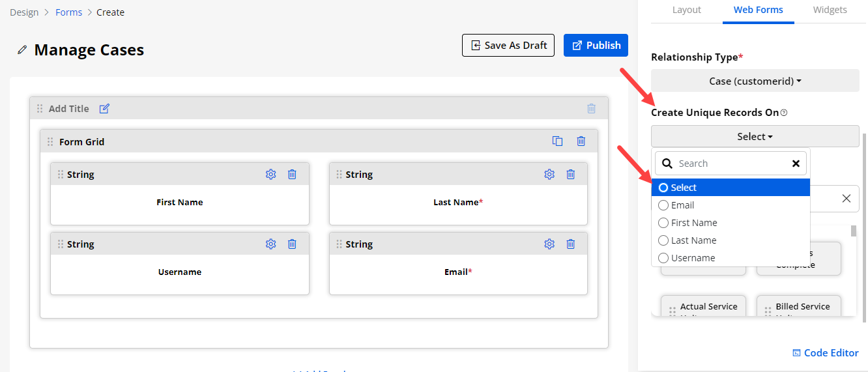This screenshot has height=372, width=868.
Task: Edit the Add Title section name
Action: (x=104, y=109)
